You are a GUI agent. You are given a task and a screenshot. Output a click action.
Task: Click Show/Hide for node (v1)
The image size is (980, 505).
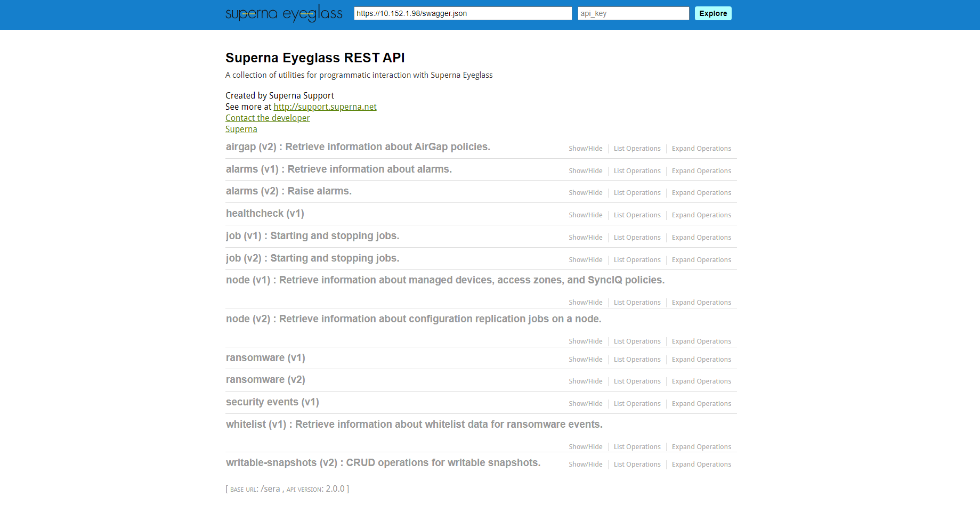[x=586, y=303]
